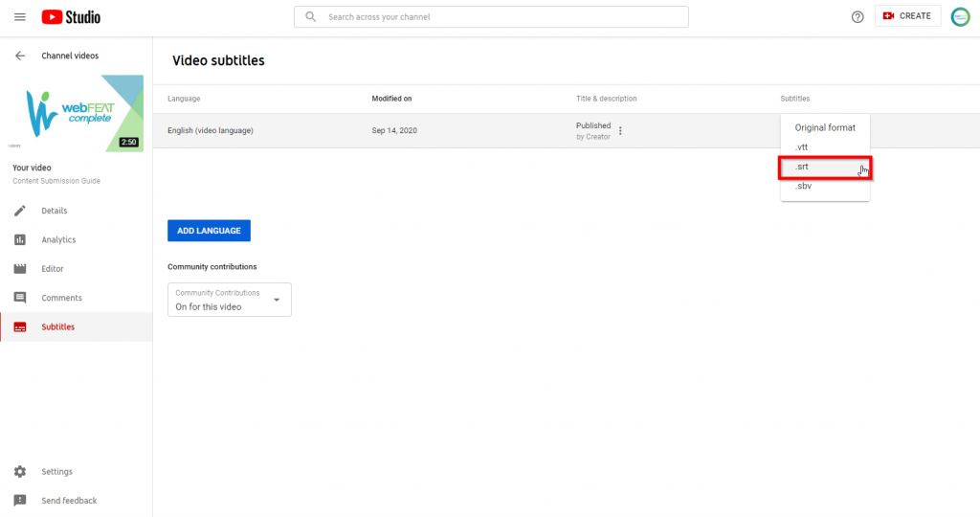This screenshot has width=980, height=517.
Task: Click the Subtitles sidebar label
Action: coord(57,326)
